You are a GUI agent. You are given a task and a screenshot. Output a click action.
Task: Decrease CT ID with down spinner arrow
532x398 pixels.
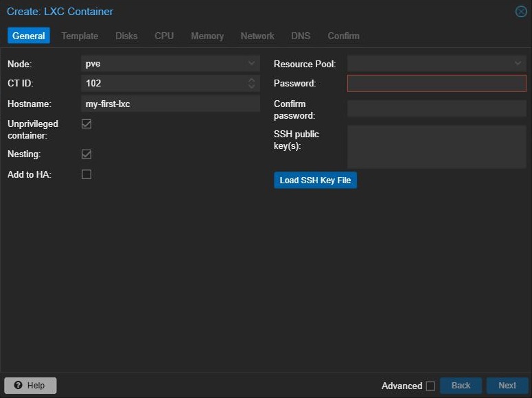[x=251, y=86]
